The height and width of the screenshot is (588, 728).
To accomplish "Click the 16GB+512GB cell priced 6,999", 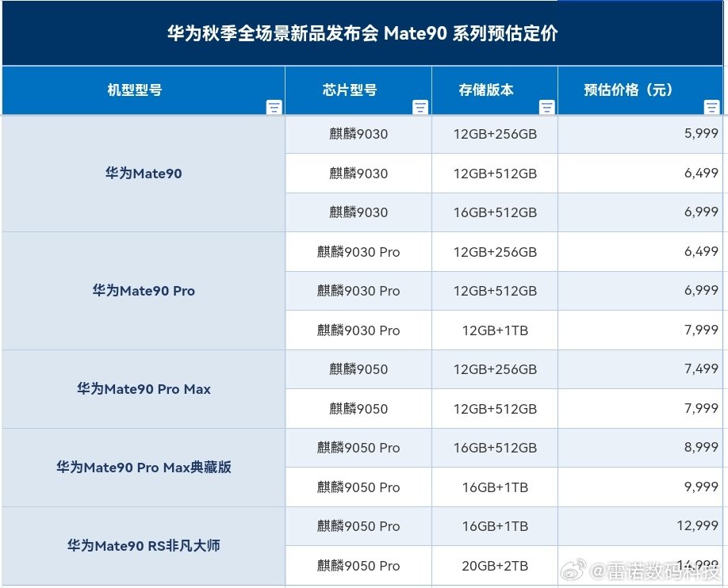I will click(x=495, y=212).
